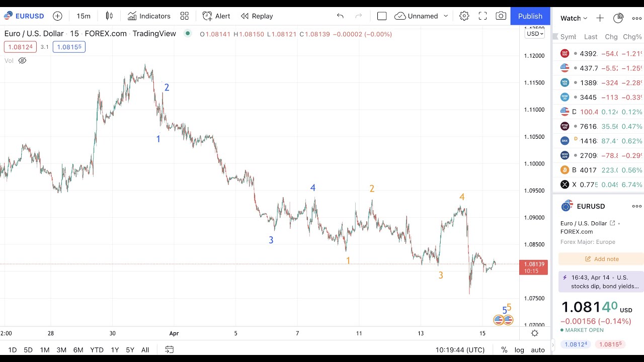Toggle auto scale
The image size is (644, 362).
pyautogui.click(x=538, y=350)
